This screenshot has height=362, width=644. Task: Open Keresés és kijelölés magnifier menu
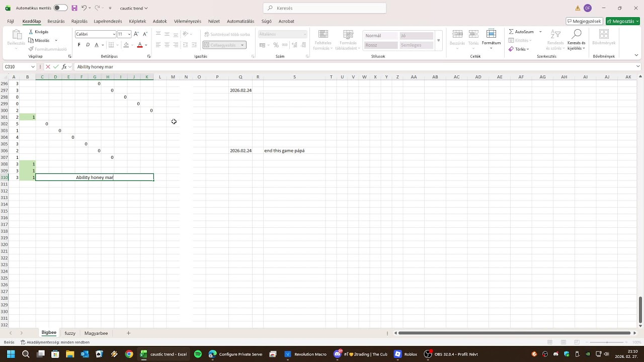pos(577,39)
